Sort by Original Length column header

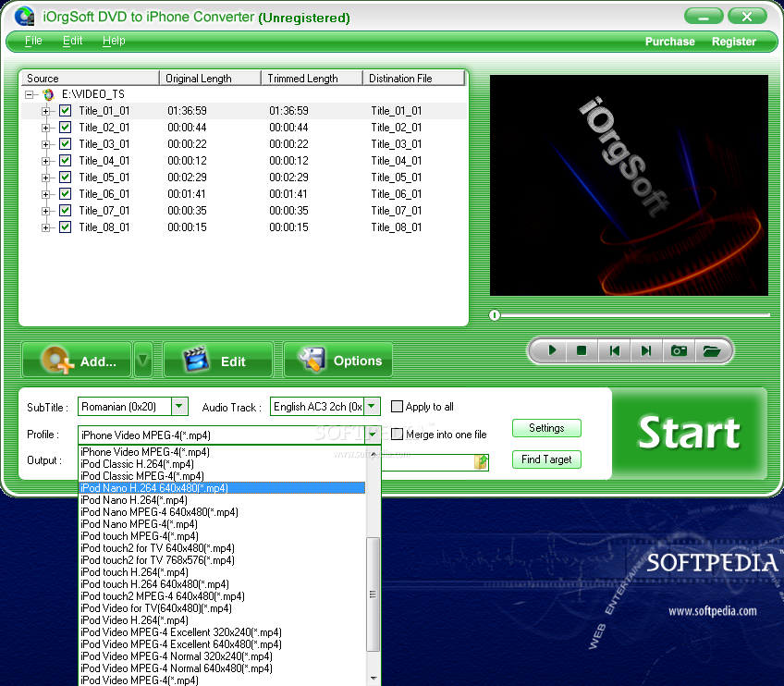pyautogui.click(x=210, y=79)
